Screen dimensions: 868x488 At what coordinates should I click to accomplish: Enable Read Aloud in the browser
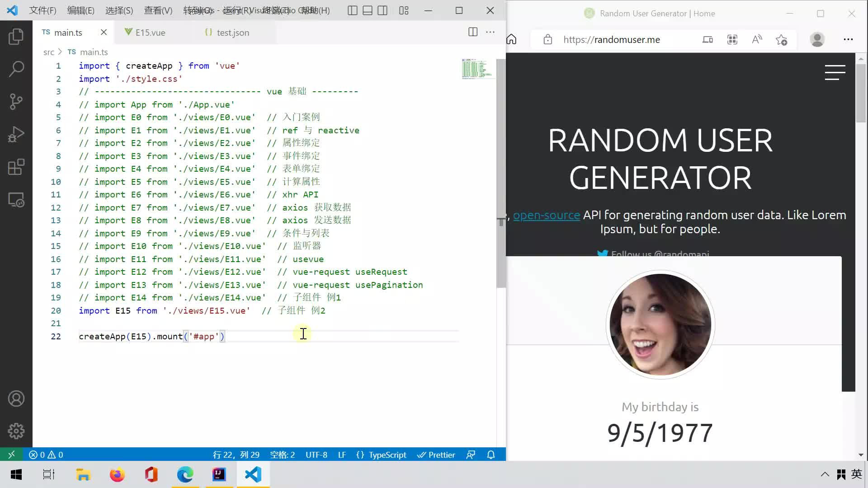point(757,39)
